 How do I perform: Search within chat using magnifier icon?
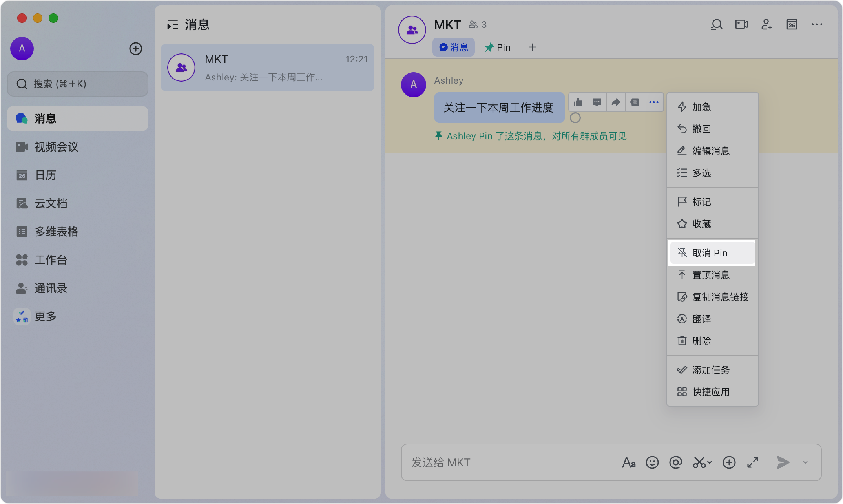pyautogui.click(x=717, y=25)
